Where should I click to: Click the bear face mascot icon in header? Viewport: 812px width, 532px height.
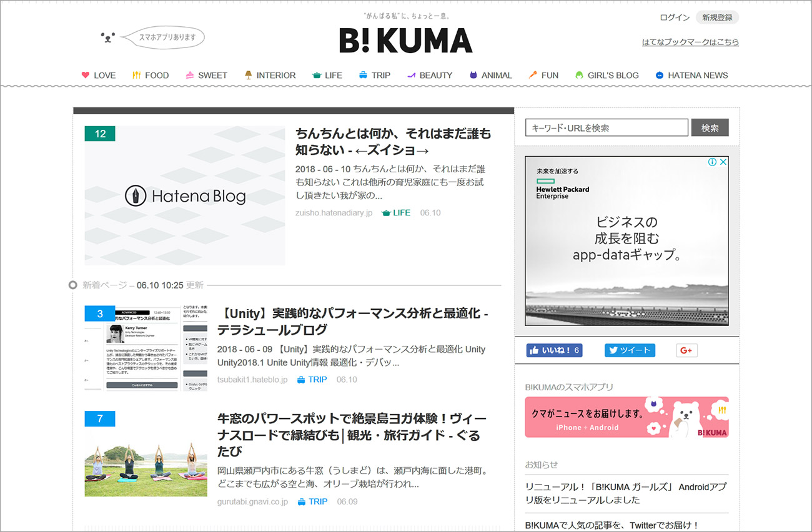108,37
